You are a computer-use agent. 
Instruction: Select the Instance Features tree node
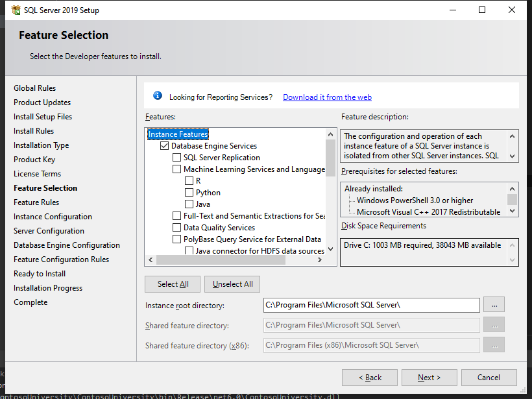point(178,134)
